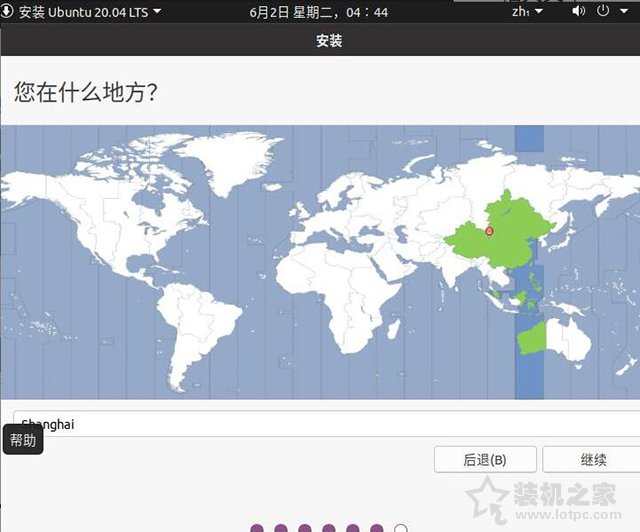Screen dimensions: 640x532
Task: Expand the zh input source dropdown
Action: click(527, 11)
